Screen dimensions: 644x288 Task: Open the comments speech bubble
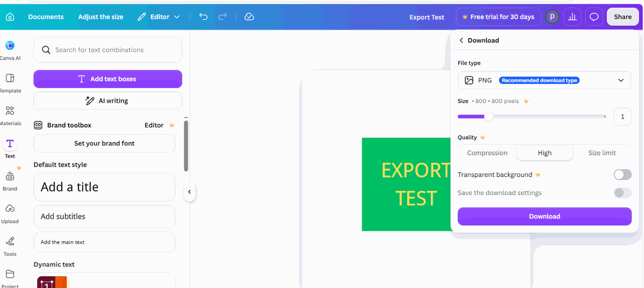point(594,17)
